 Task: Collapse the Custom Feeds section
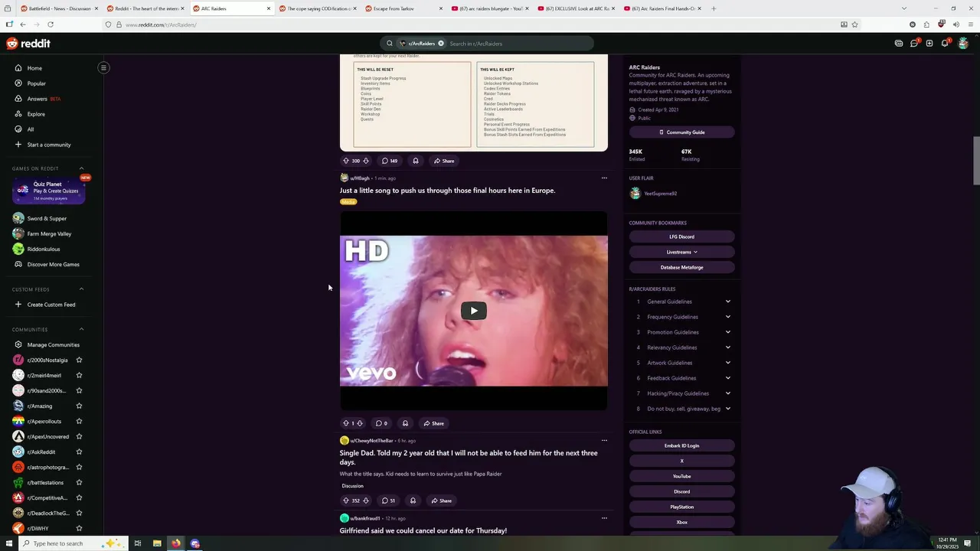pyautogui.click(x=81, y=289)
